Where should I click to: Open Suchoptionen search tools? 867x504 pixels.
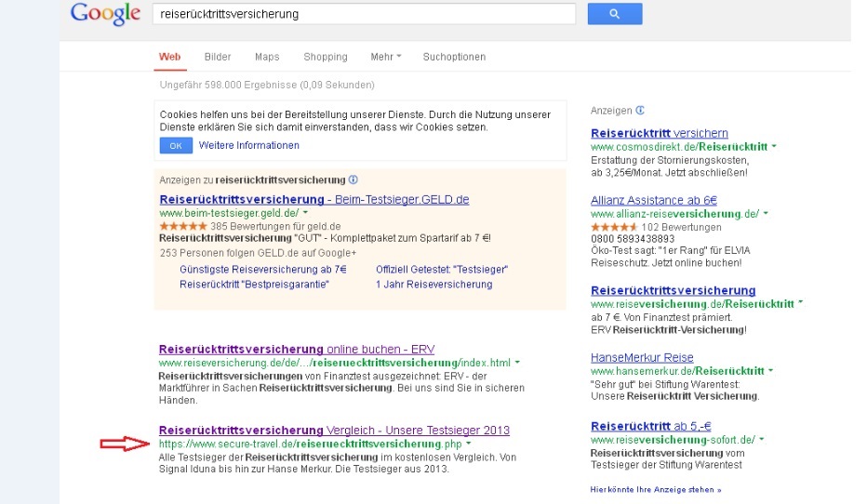click(454, 57)
